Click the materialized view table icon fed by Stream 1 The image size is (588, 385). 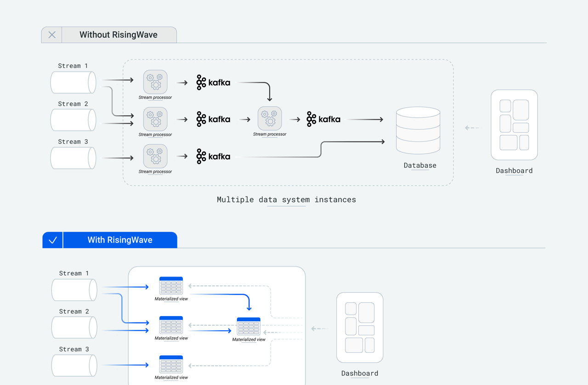click(x=171, y=285)
